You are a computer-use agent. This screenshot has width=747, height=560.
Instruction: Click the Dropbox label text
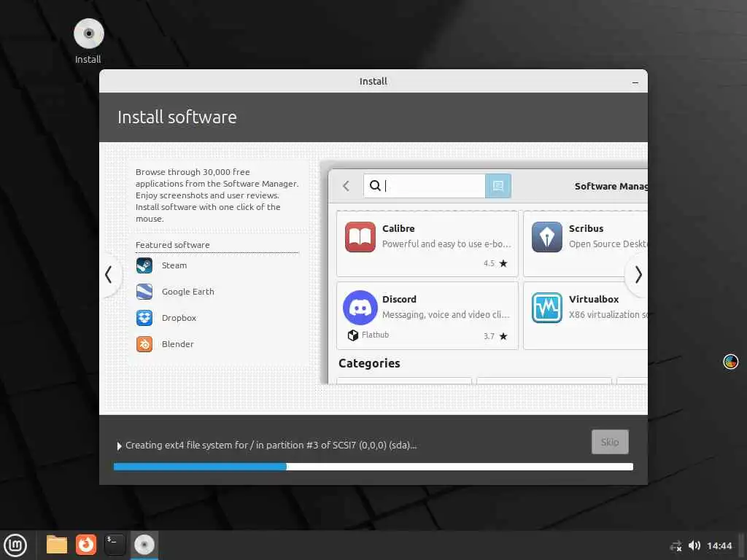tap(179, 318)
